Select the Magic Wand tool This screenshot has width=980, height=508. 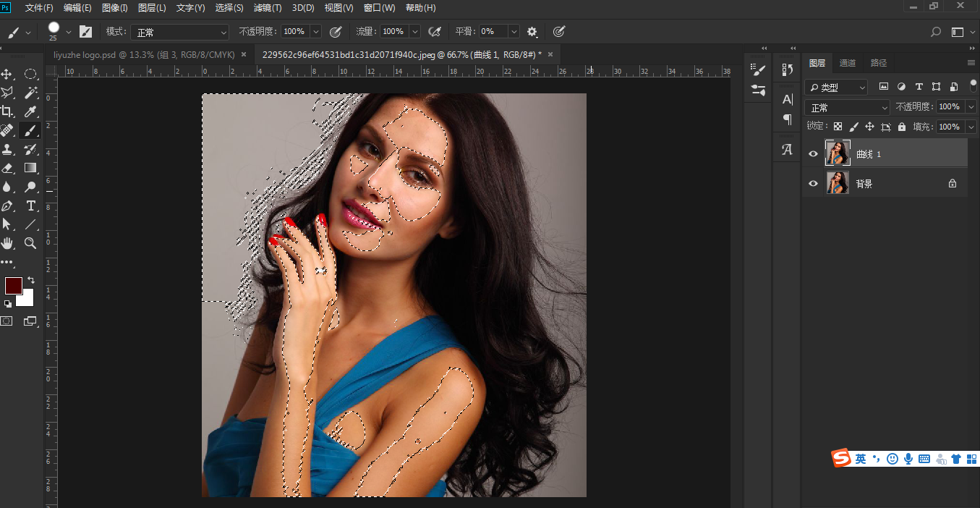[30, 93]
